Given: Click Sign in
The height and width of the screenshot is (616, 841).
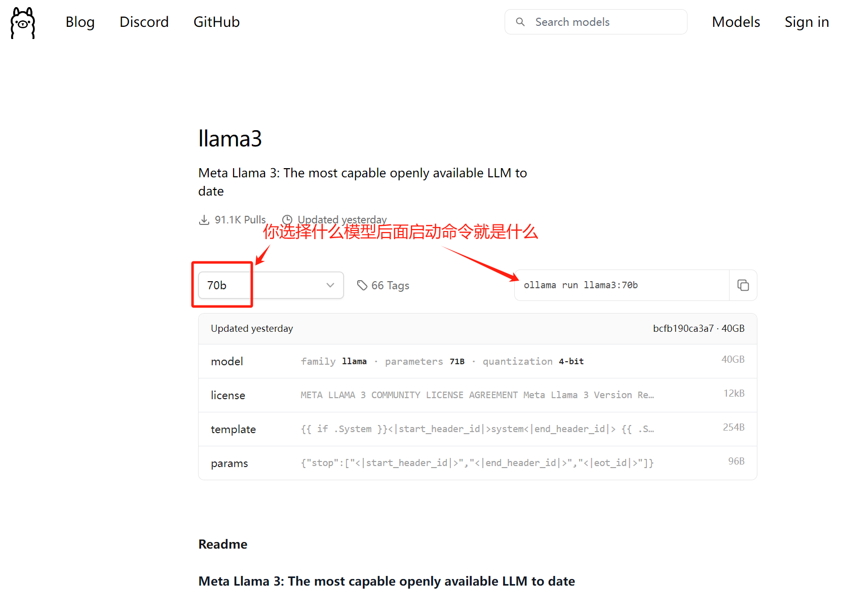Looking at the screenshot, I should [x=807, y=22].
